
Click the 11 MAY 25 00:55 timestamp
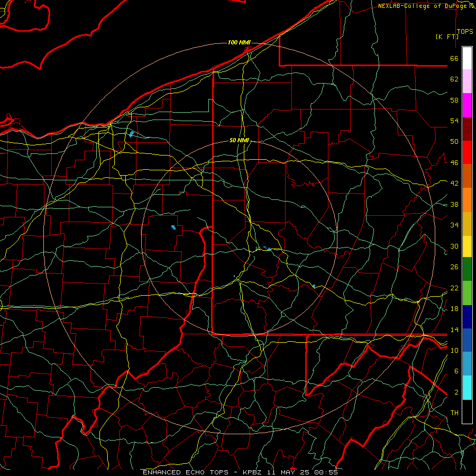[x=302, y=472]
